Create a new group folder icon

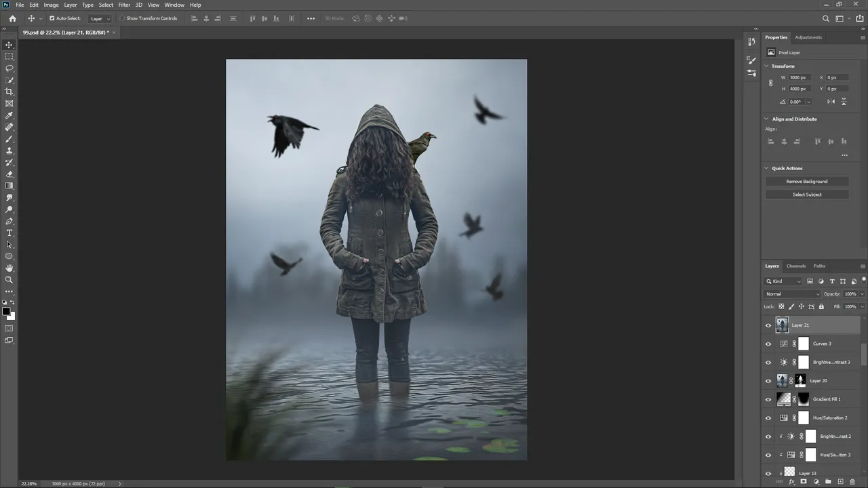click(x=828, y=482)
